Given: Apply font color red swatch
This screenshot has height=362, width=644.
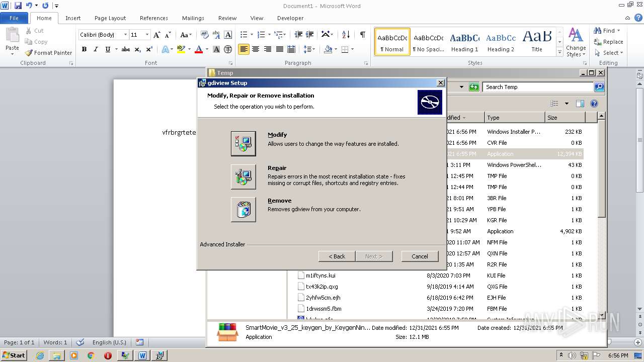Looking at the screenshot, I should (199, 49).
